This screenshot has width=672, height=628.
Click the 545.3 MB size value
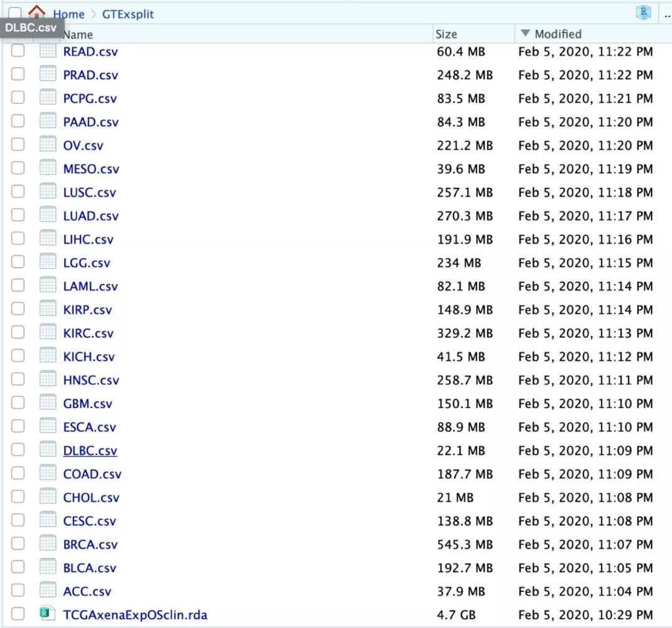(x=465, y=545)
